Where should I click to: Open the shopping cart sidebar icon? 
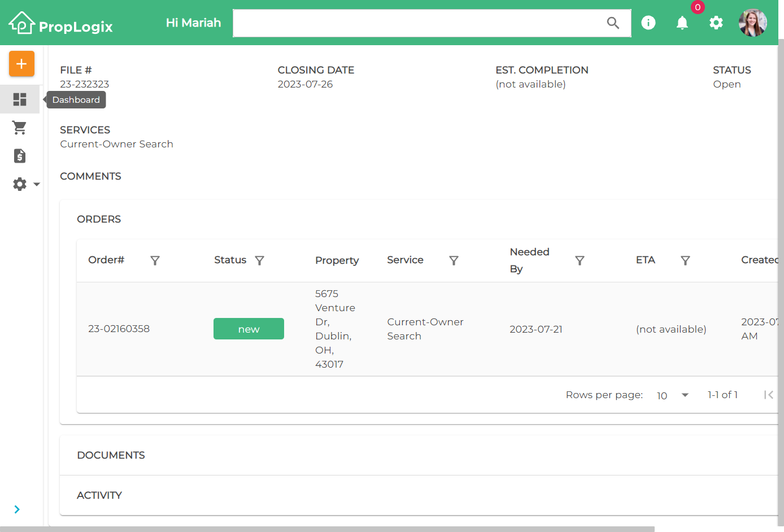[x=20, y=128]
